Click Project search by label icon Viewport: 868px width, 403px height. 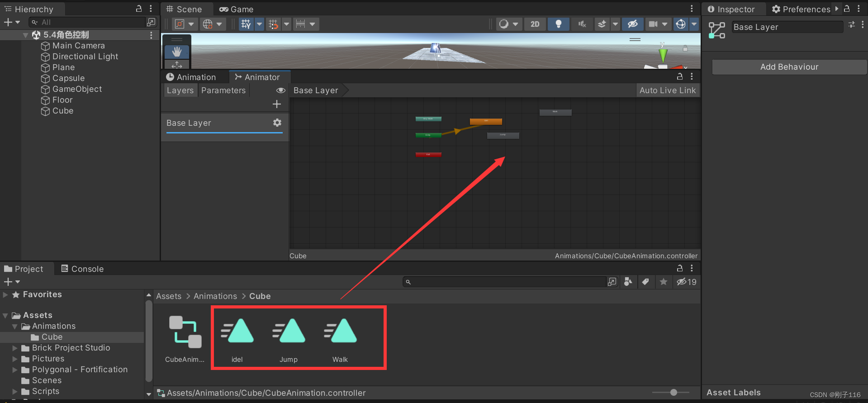(x=645, y=282)
